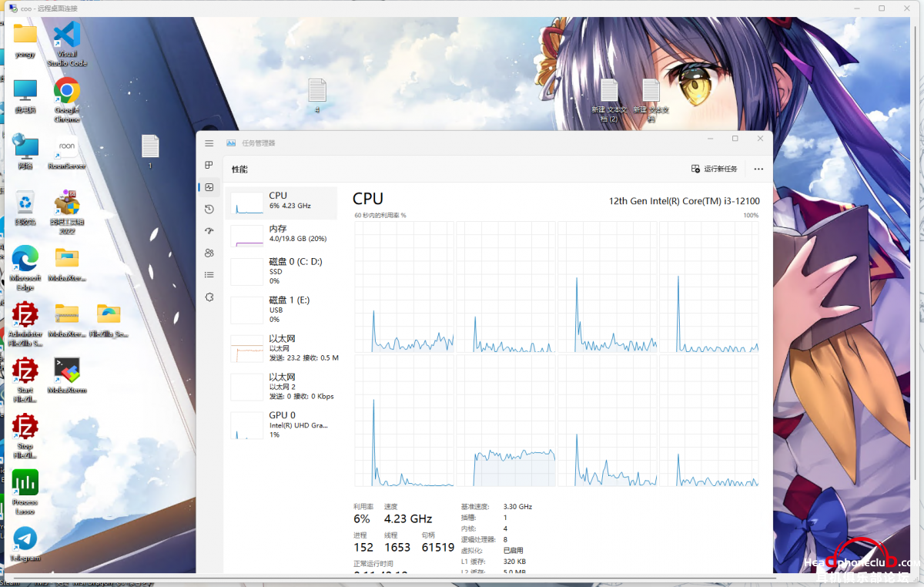Select the text file named 1
924x587 pixels.
tap(150, 152)
